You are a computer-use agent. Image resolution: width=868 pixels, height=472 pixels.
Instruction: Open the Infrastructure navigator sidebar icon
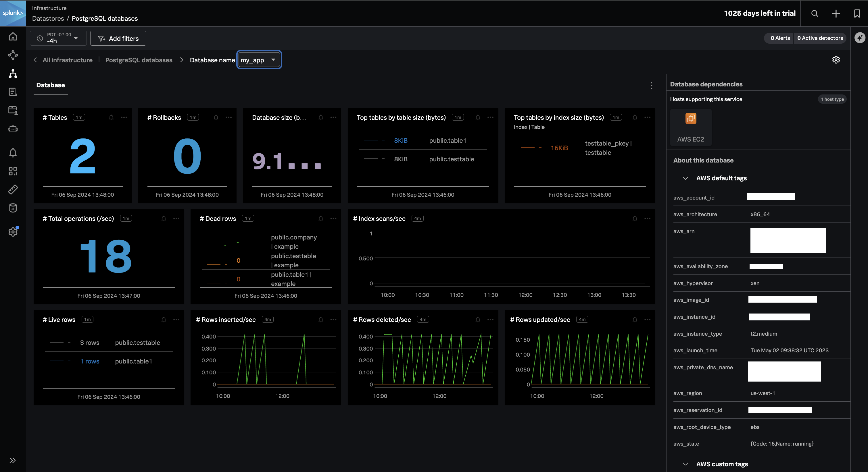pyautogui.click(x=13, y=73)
